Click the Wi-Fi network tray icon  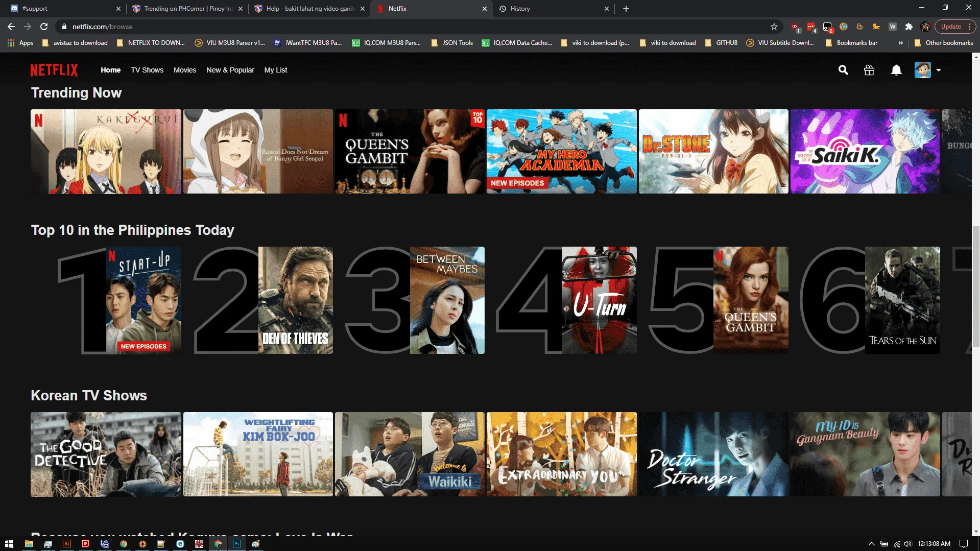point(896,544)
